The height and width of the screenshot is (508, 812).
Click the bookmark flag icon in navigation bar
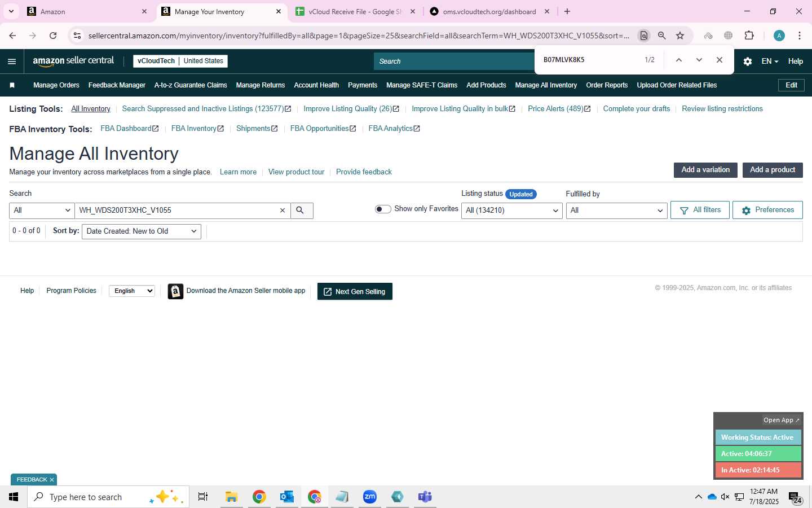(12, 85)
